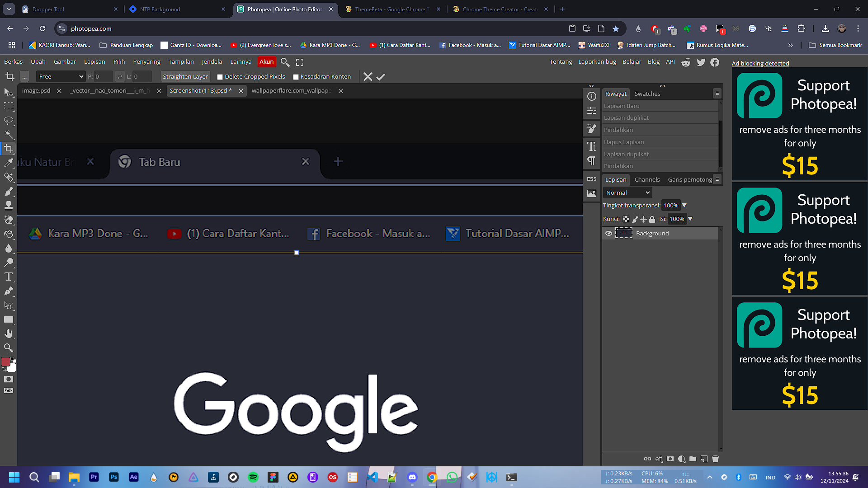Cancel the crop with the X icon
The width and height of the screenshot is (868, 488).
(x=368, y=77)
